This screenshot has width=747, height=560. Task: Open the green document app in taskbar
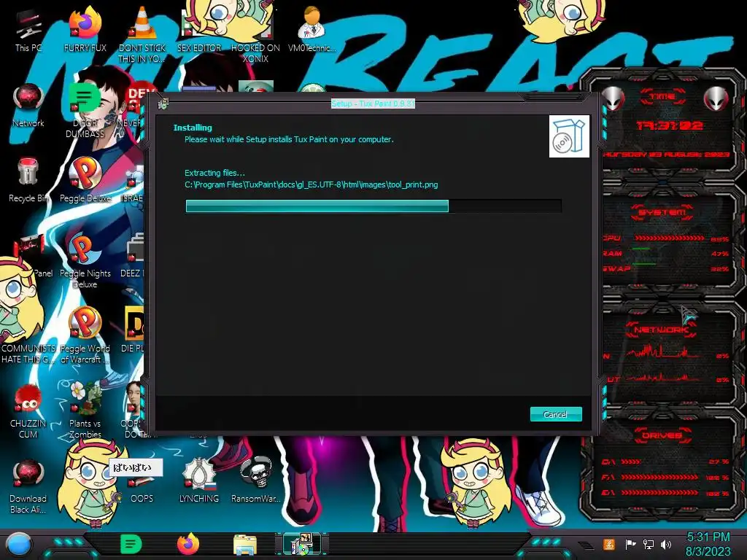pos(131,544)
